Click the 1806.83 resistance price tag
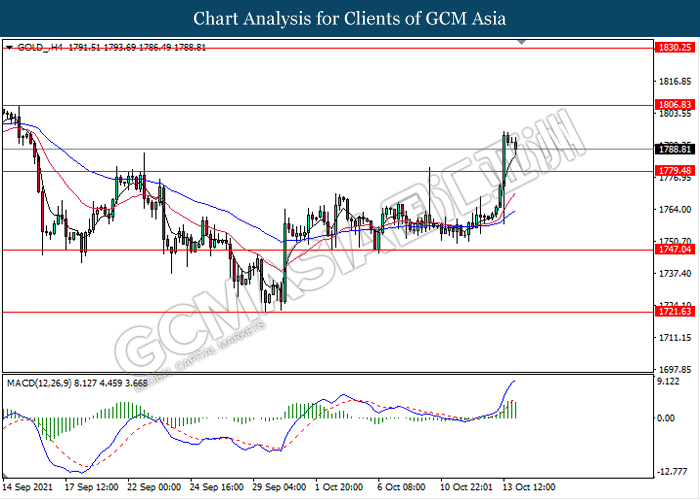The width and height of the screenshot is (700, 500). [x=675, y=104]
